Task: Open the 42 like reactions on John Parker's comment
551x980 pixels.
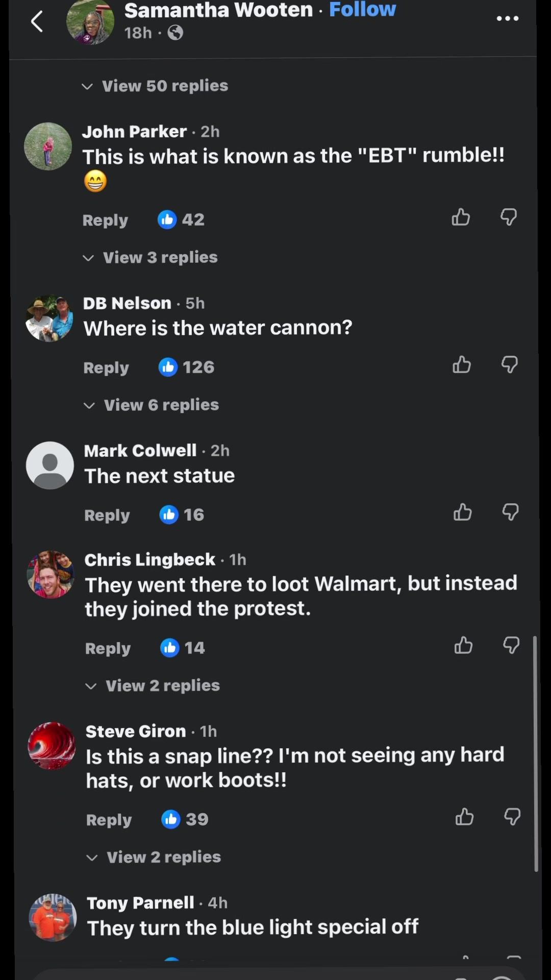Action: pyautogui.click(x=181, y=219)
